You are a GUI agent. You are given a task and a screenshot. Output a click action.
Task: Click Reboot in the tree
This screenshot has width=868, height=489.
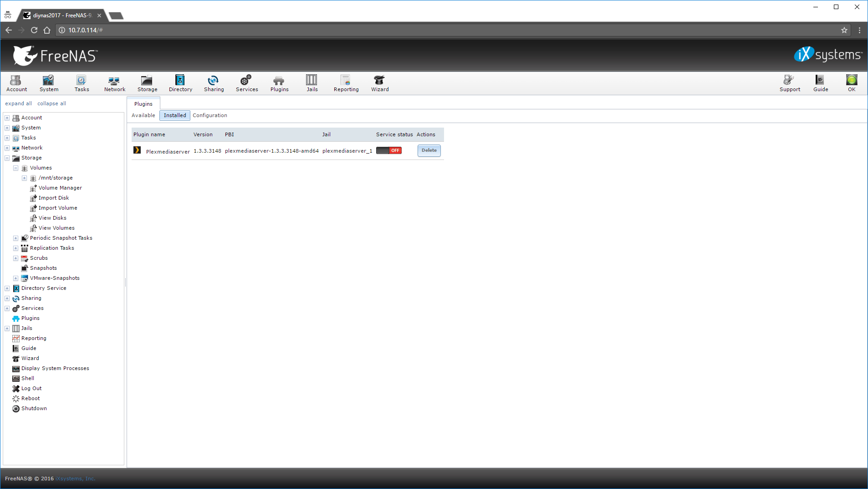(x=31, y=398)
